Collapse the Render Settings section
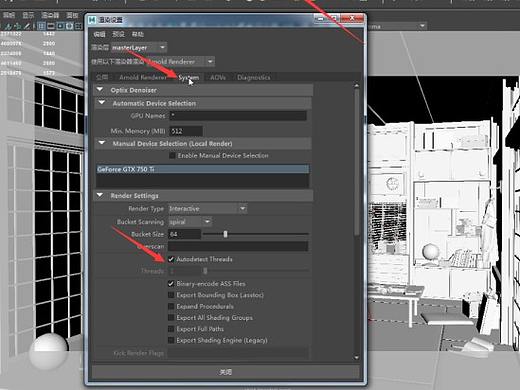520x390 pixels. [100, 195]
